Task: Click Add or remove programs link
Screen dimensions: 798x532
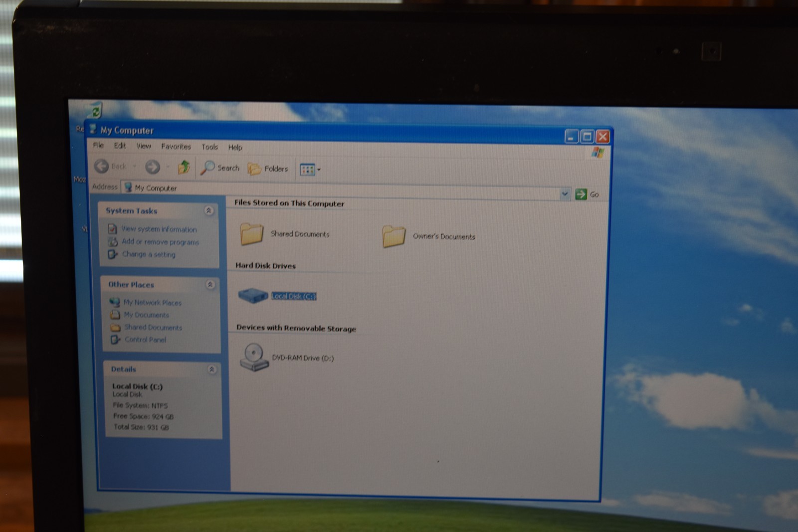Action: coord(160,242)
